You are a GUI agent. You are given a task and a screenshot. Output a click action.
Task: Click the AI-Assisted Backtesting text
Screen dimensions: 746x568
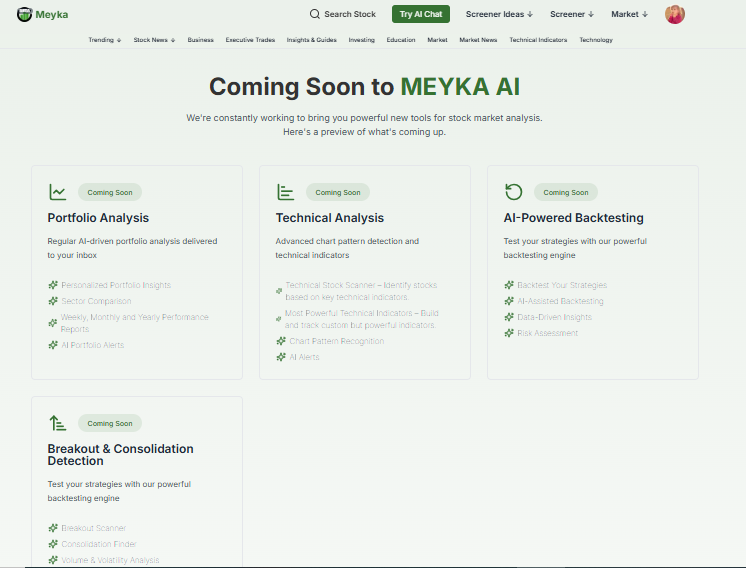coord(560,301)
